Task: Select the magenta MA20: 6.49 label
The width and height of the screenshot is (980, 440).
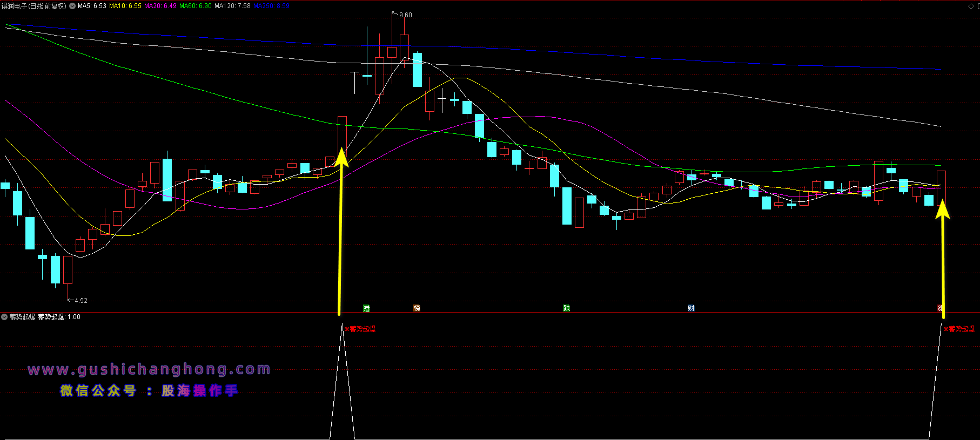Action: pyautogui.click(x=160, y=6)
